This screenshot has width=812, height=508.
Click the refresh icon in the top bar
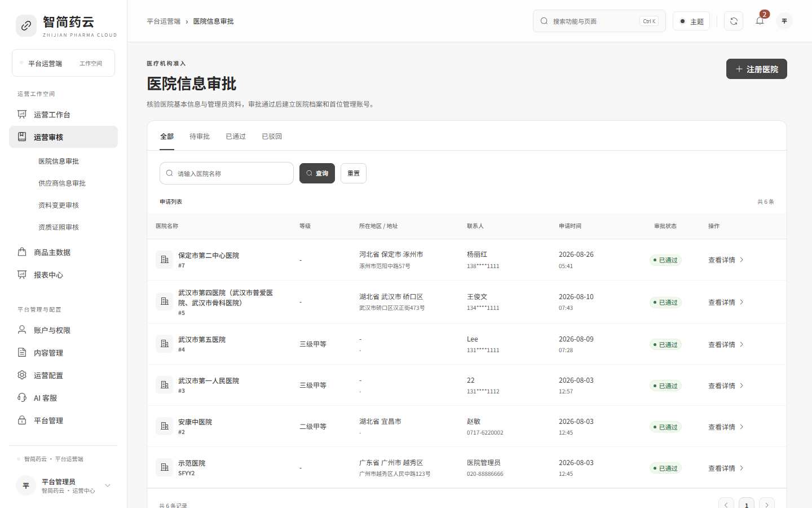pyautogui.click(x=734, y=21)
